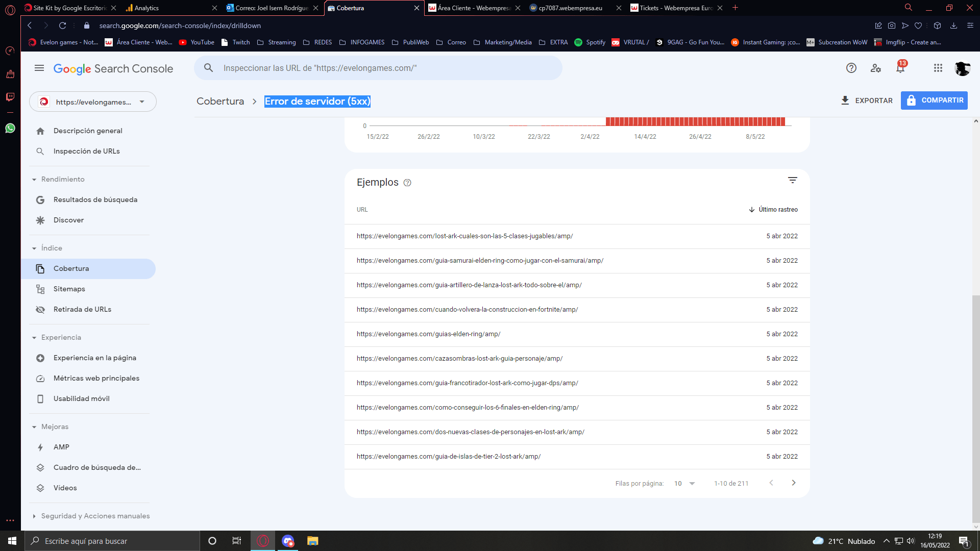Switch to Tickets - Webempresa tab

tap(676, 8)
